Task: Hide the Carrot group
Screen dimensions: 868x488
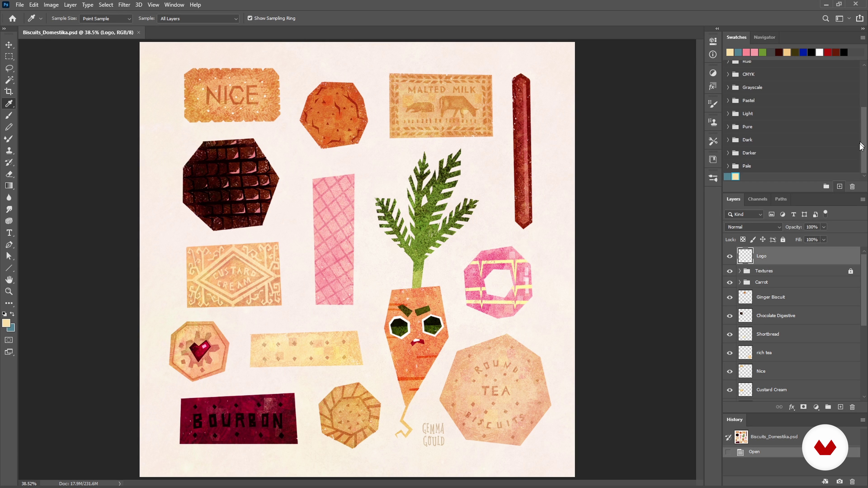Action: click(730, 283)
